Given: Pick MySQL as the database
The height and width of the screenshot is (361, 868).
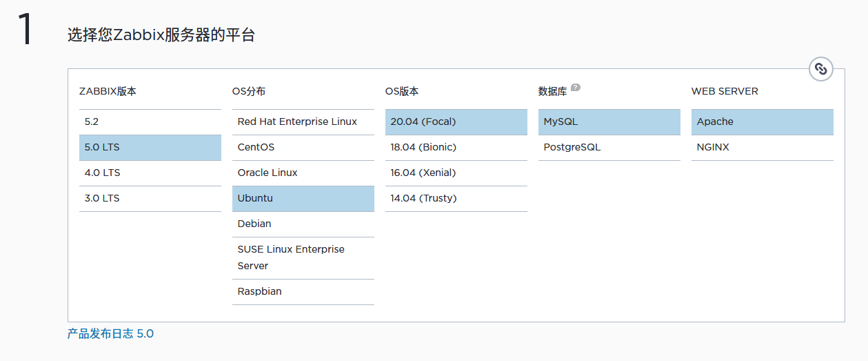Looking at the screenshot, I should (609, 121).
